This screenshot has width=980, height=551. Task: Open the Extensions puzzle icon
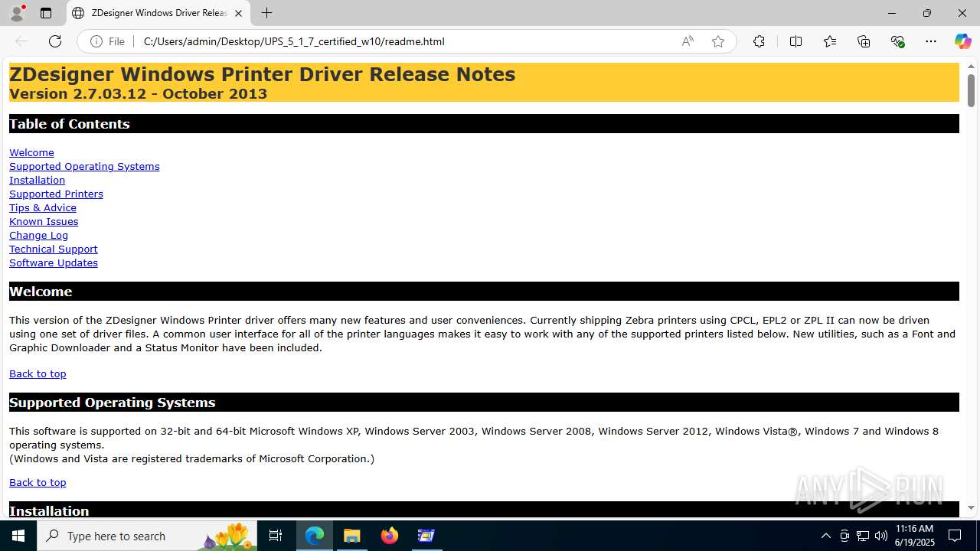click(759, 41)
